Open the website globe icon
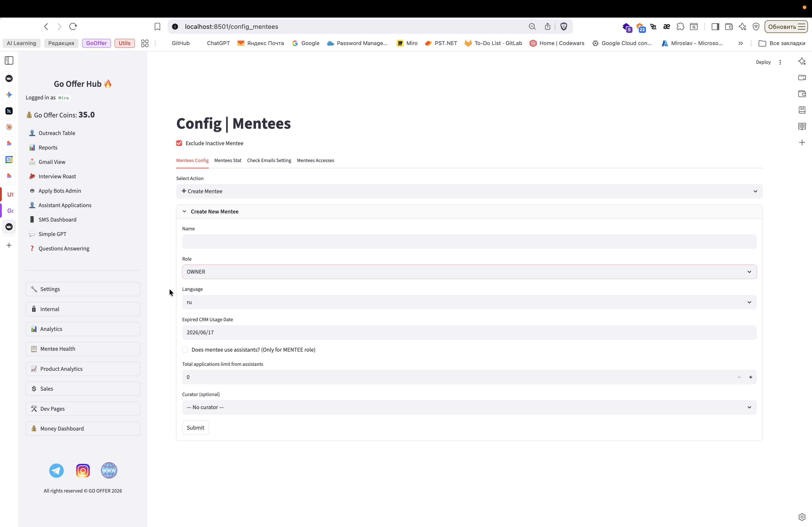812x527 pixels. (x=109, y=470)
